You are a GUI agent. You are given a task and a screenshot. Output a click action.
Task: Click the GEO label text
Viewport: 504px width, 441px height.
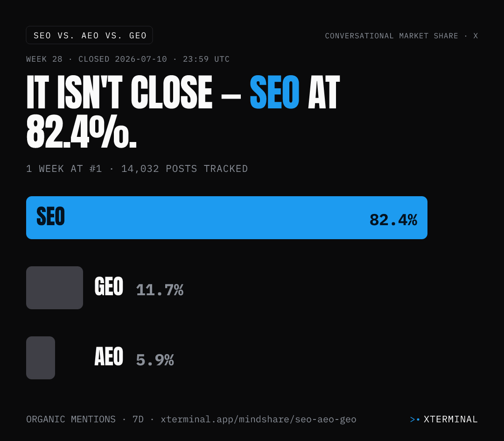[109, 286]
